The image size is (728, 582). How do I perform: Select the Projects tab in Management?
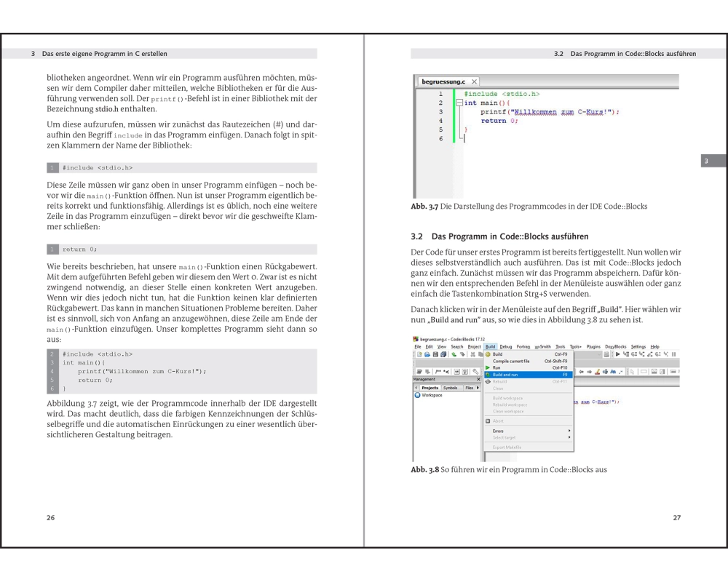(x=430, y=388)
